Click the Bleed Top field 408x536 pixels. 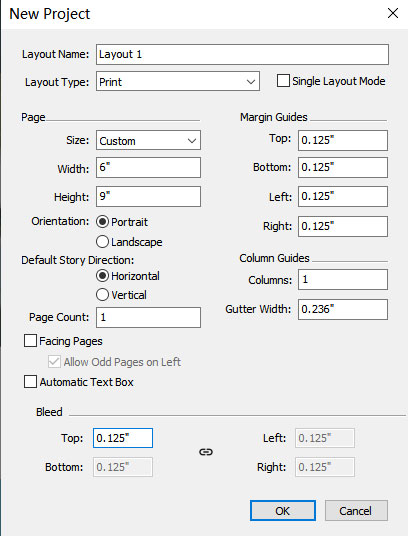click(123, 438)
